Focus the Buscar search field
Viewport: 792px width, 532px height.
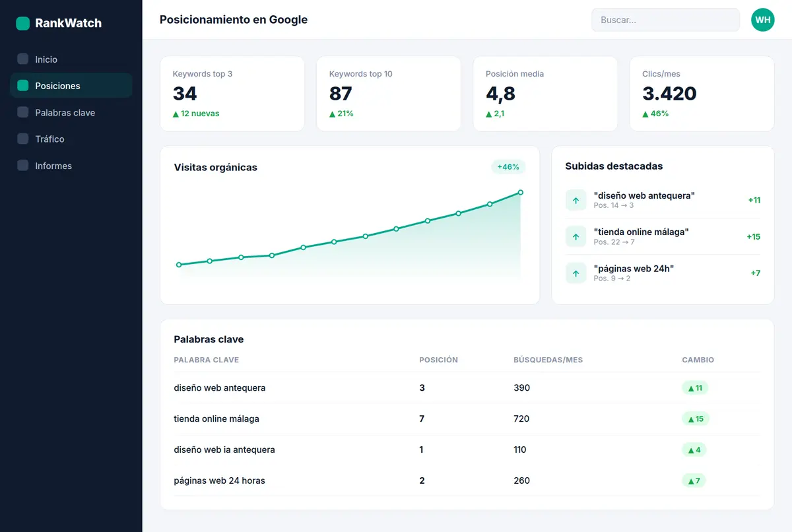click(x=665, y=20)
